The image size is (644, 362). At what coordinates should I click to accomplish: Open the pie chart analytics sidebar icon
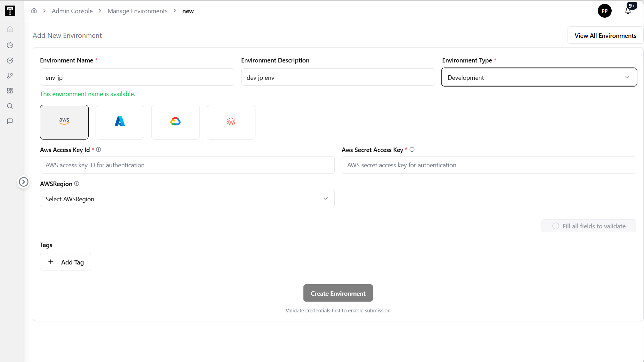10,45
